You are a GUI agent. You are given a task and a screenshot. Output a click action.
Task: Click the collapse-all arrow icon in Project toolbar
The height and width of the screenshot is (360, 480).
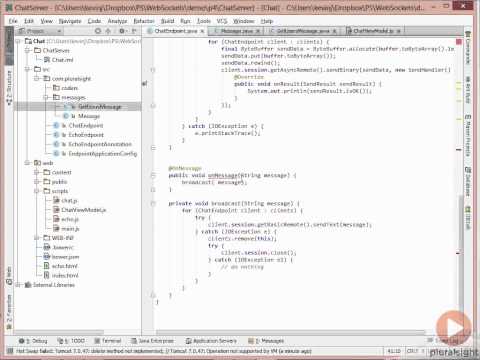[x=108, y=31]
